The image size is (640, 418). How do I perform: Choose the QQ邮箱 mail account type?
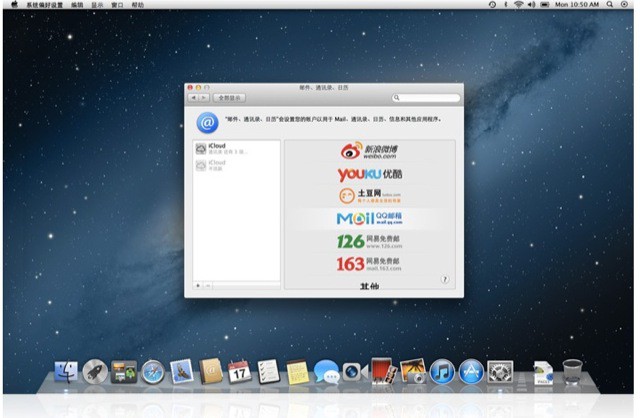click(369, 217)
